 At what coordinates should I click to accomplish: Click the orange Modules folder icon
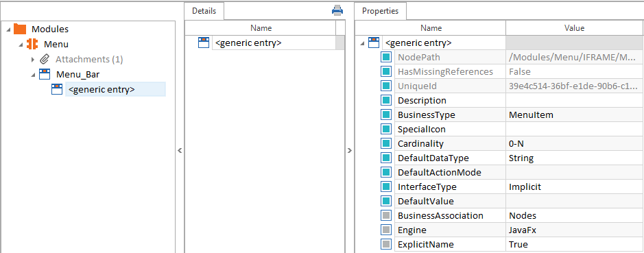point(20,29)
